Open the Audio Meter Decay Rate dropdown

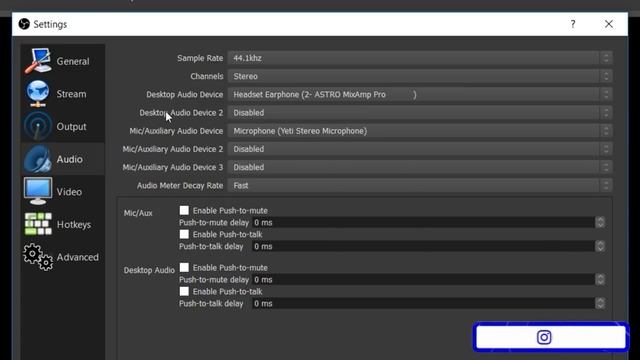coord(420,185)
